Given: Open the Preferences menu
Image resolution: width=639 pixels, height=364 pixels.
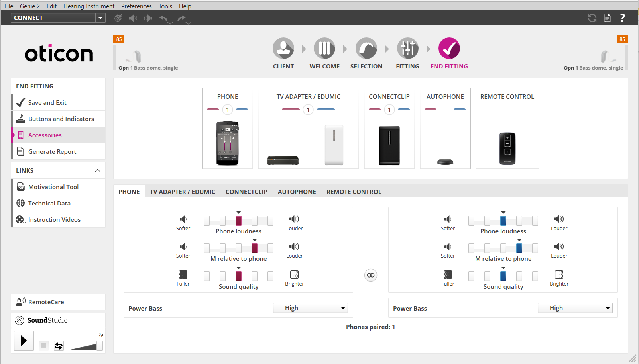Looking at the screenshot, I should pos(136,6).
